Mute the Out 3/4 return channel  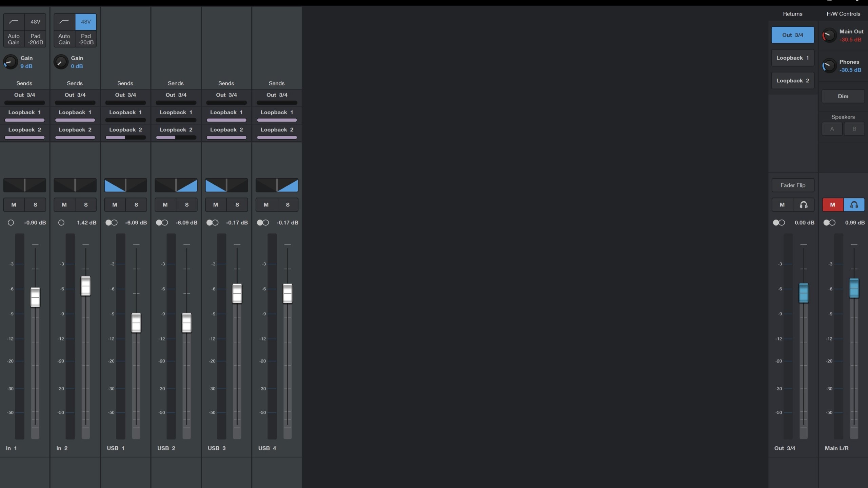coord(782,205)
